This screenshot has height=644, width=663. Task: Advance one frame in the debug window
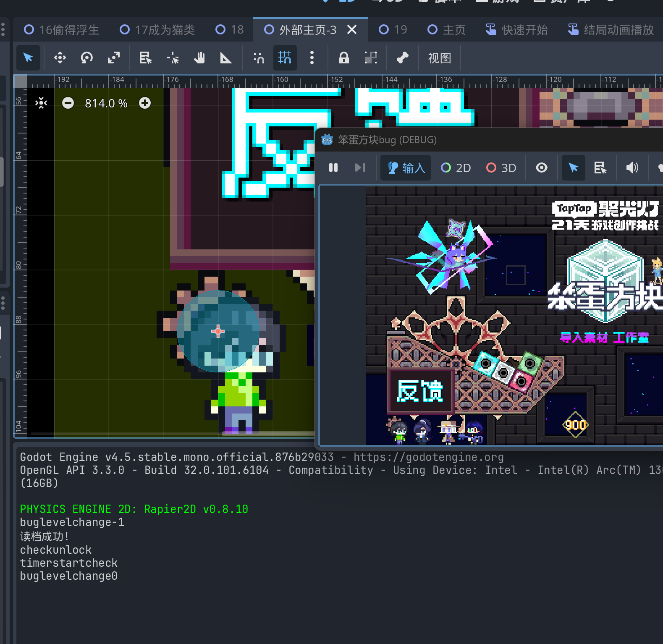coord(360,168)
